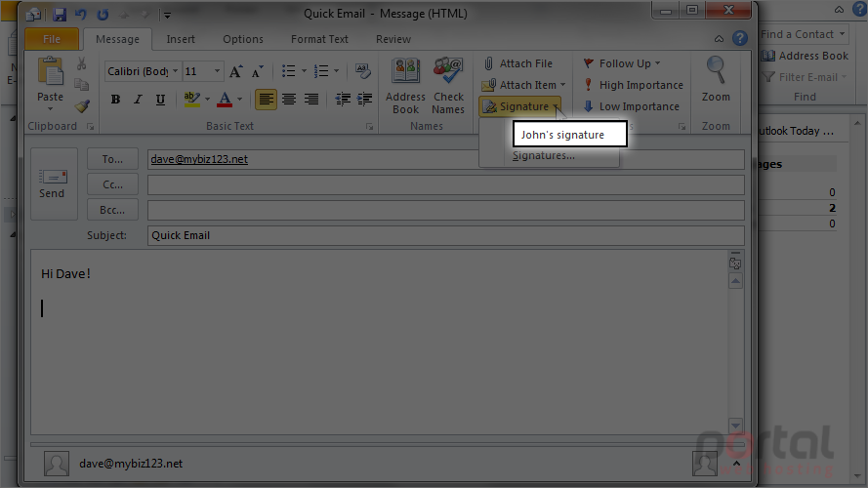Image resolution: width=868 pixels, height=488 pixels.
Task: Click Increase Indent icon
Action: click(x=364, y=100)
